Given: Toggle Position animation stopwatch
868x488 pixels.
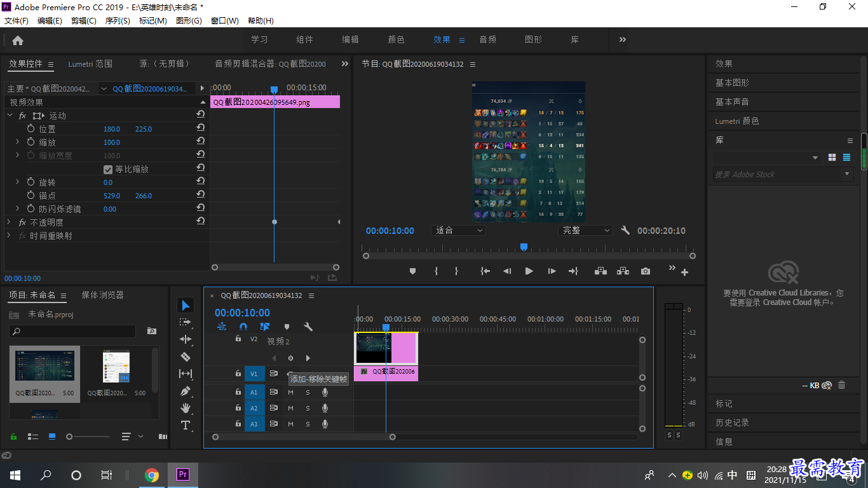Looking at the screenshot, I should [x=31, y=128].
